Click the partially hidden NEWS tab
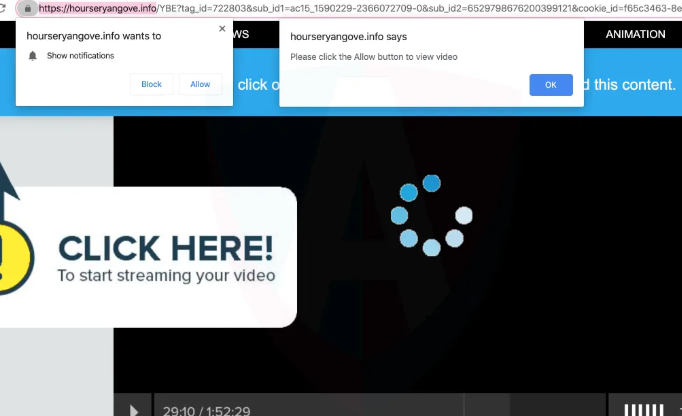The image size is (682, 416). 240,34
